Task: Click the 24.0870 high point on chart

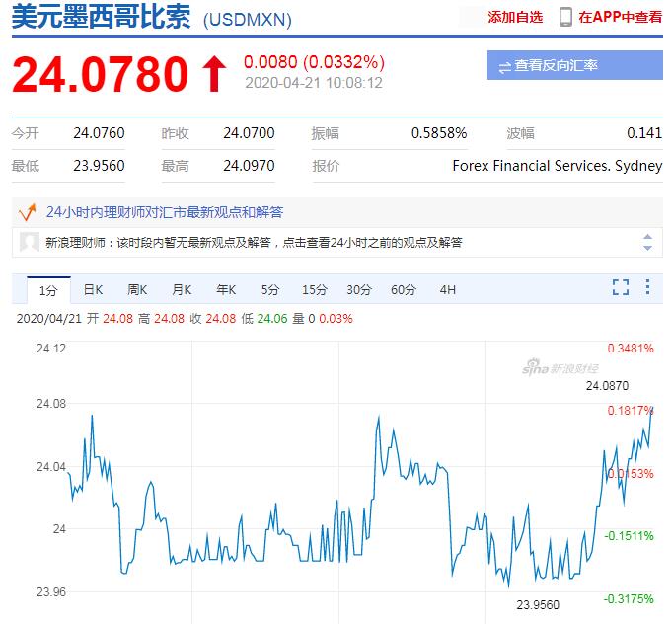Action: point(651,406)
